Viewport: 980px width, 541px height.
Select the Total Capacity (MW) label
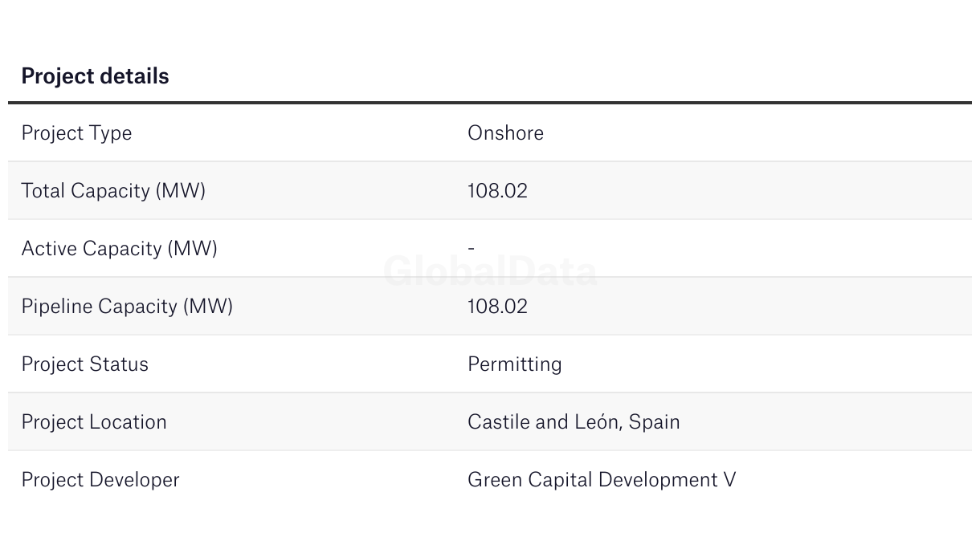click(x=113, y=191)
